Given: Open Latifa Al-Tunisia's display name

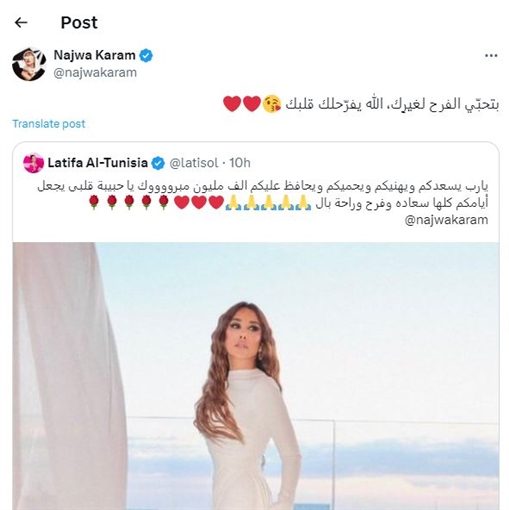Looking at the screenshot, I should [98, 163].
